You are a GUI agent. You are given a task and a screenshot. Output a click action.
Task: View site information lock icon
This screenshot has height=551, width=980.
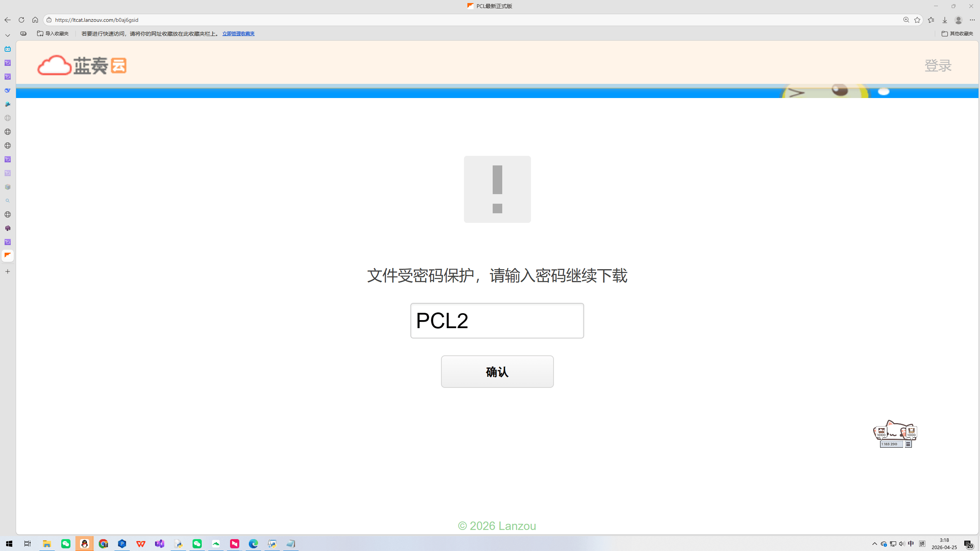49,20
